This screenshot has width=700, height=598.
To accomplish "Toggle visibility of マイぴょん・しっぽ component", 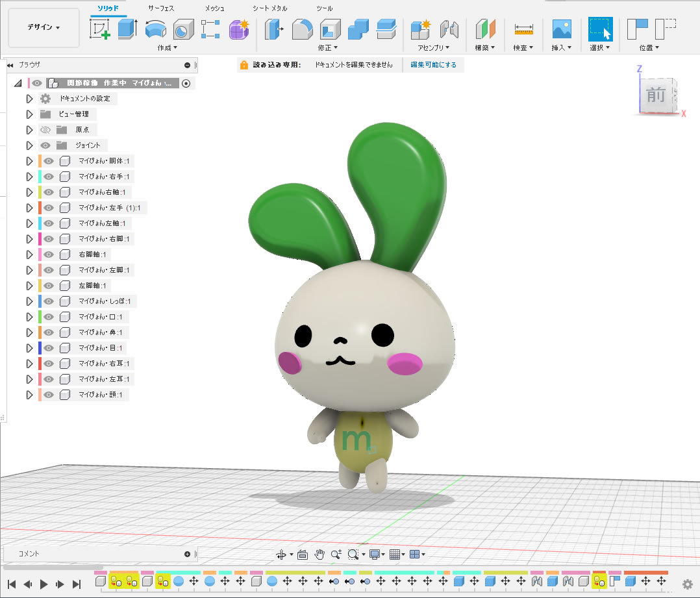I will pyautogui.click(x=49, y=301).
